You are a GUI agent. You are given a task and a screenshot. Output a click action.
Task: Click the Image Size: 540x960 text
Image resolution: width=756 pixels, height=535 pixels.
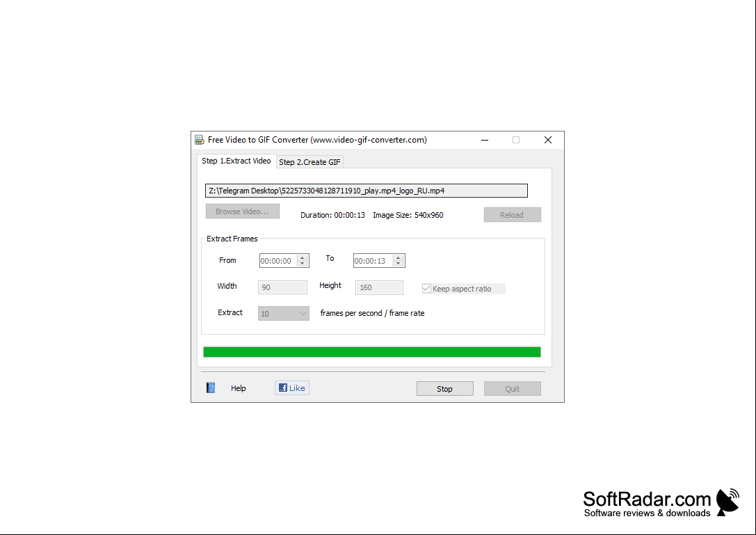point(408,215)
